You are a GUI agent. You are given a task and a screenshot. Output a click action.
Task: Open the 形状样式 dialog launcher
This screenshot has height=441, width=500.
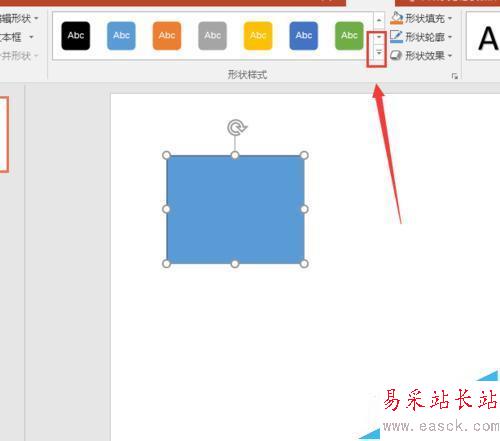(x=454, y=76)
